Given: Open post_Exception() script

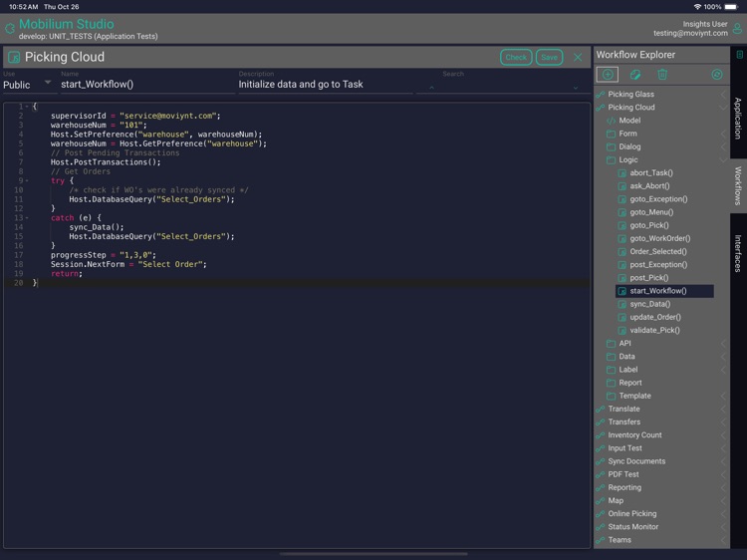Looking at the screenshot, I should (x=658, y=264).
